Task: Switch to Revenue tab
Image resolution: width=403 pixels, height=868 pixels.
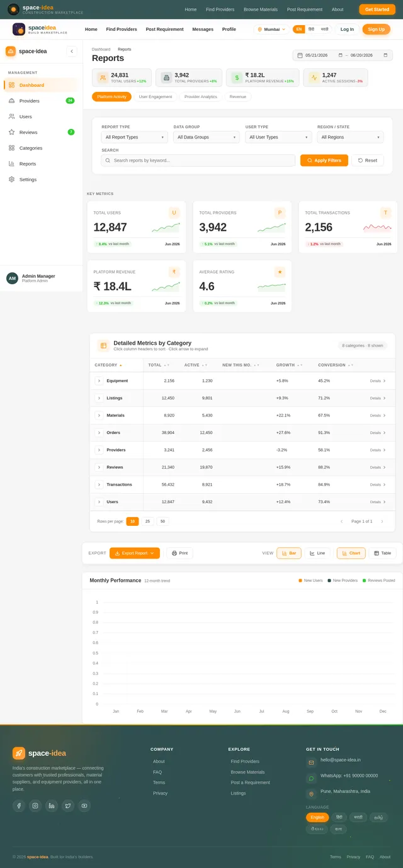Action: pos(238,97)
